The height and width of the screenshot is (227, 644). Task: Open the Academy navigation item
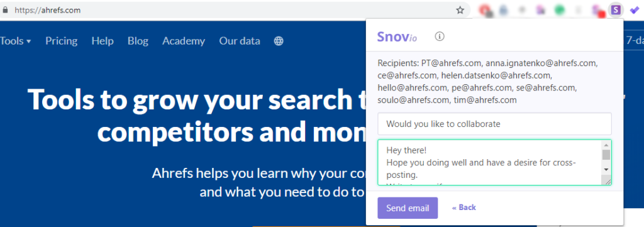click(x=184, y=41)
